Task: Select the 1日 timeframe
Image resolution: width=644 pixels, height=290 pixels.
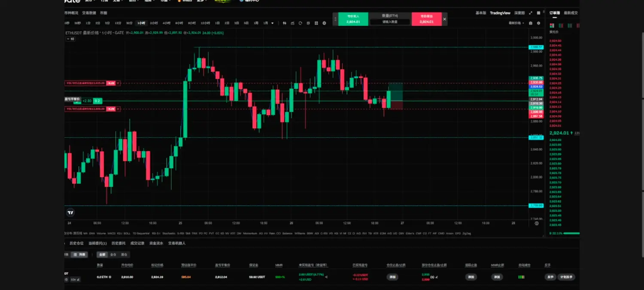Action: 218,23
